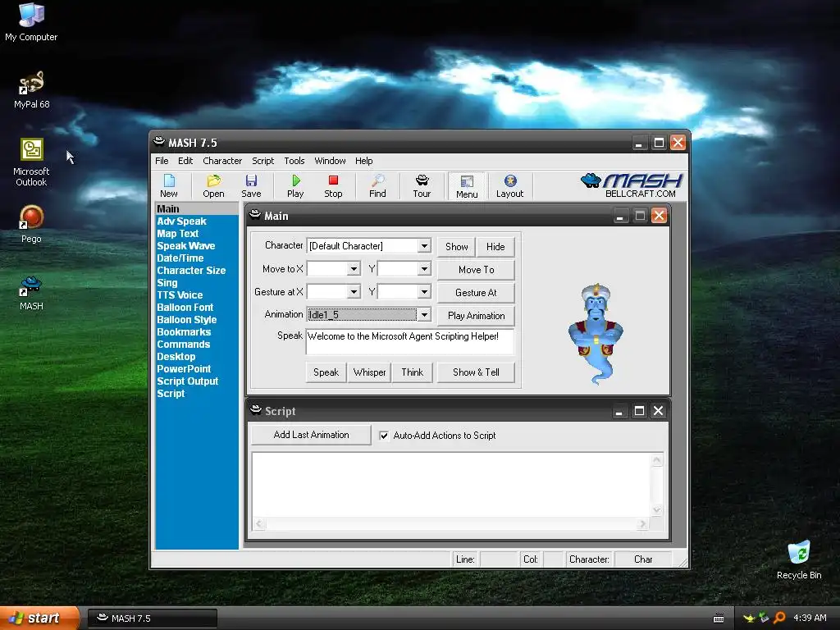Viewport: 840px width, 630px height.
Task: Click the Show & Tell button
Action: pyautogui.click(x=477, y=372)
